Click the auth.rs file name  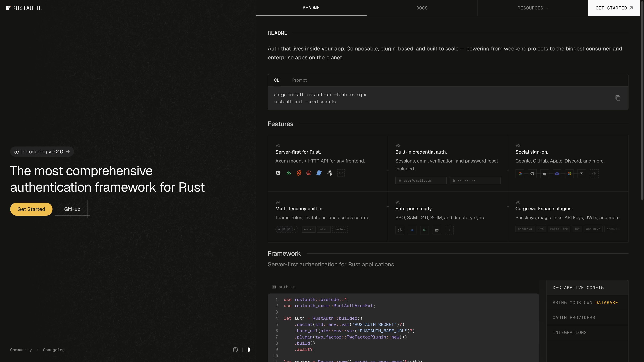pos(287,287)
